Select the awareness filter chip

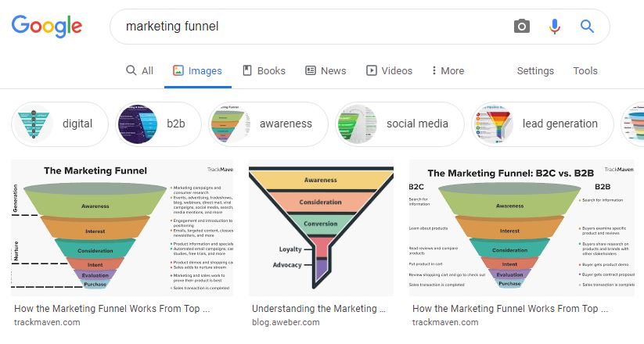(x=268, y=124)
